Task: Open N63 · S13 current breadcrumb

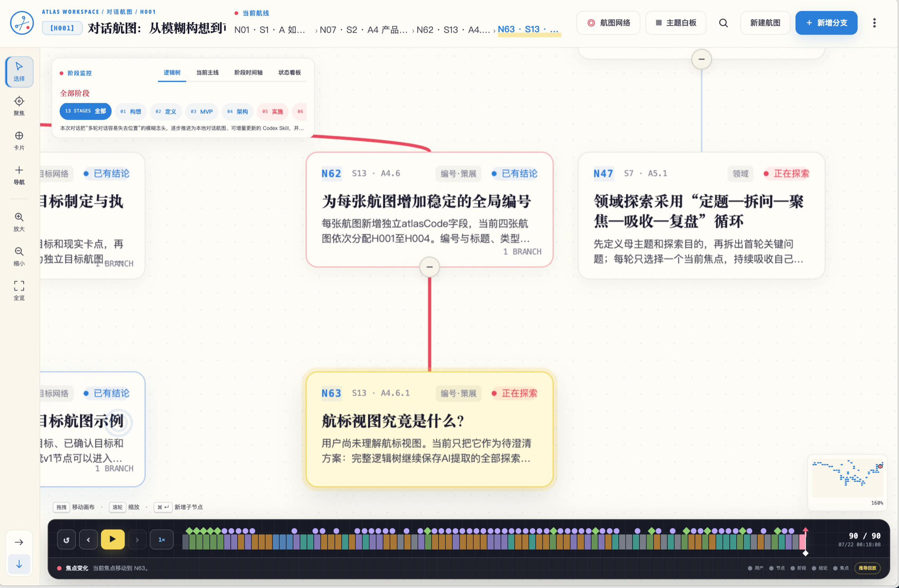Action: pos(528,29)
